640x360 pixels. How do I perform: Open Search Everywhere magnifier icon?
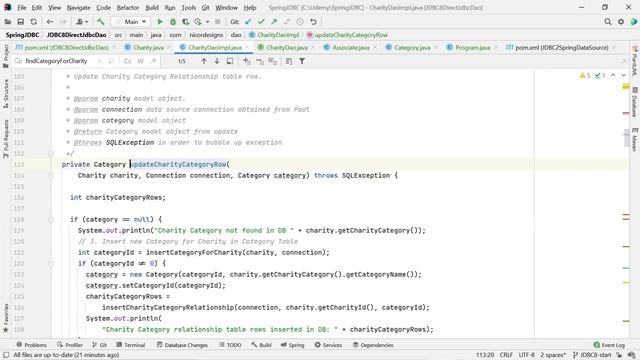click(608, 22)
